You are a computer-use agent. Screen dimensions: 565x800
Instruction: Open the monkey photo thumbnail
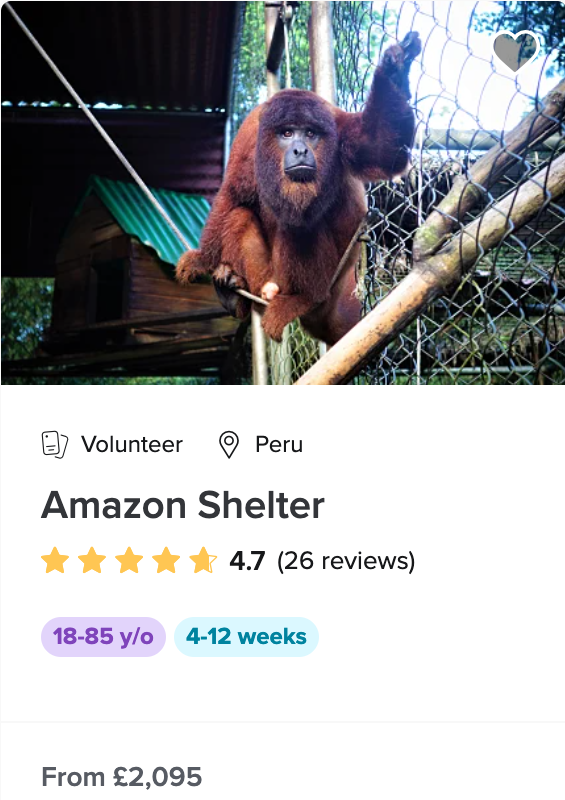pos(283,193)
